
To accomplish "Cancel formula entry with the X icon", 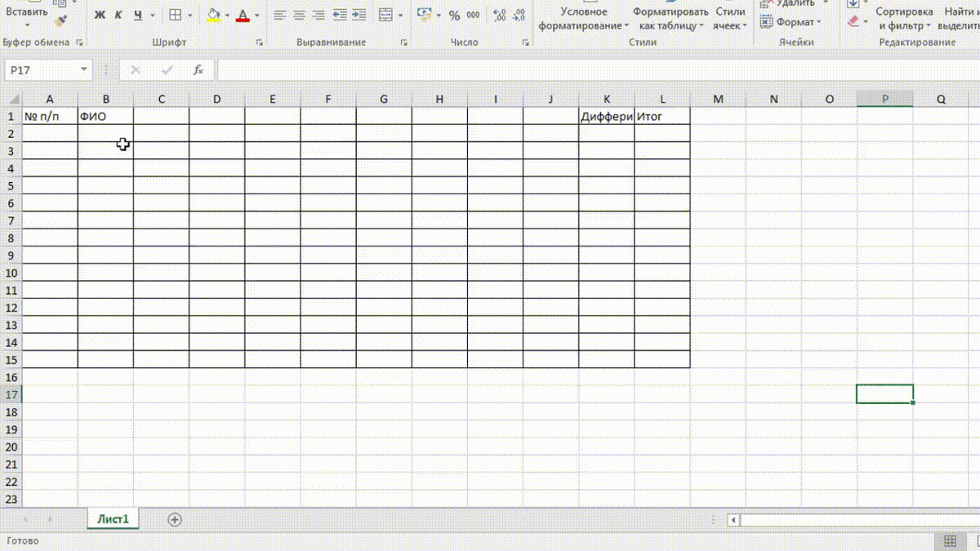I will click(136, 70).
